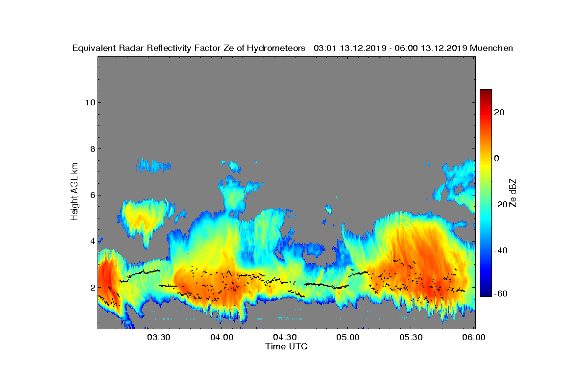
Task: Click the dark red top of the colorbar
Action: click(x=486, y=92)
